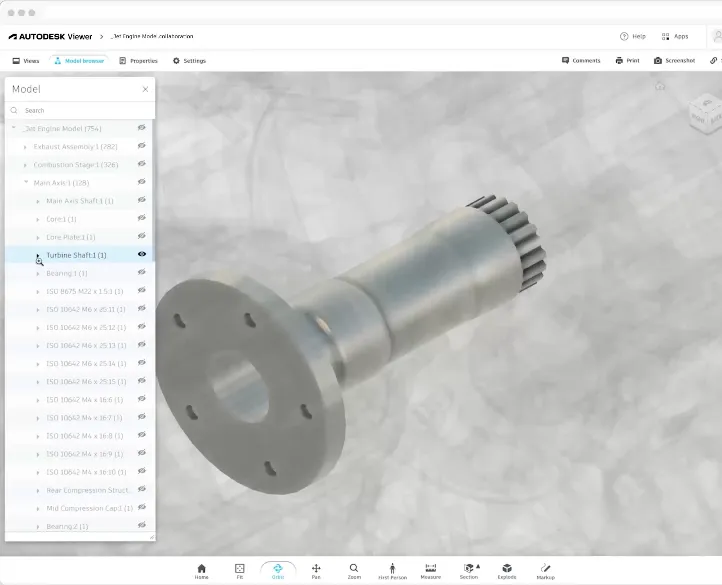Show the Combustion Stage:1 node
Screen dimensions: 722x585
tap(142, 164)
